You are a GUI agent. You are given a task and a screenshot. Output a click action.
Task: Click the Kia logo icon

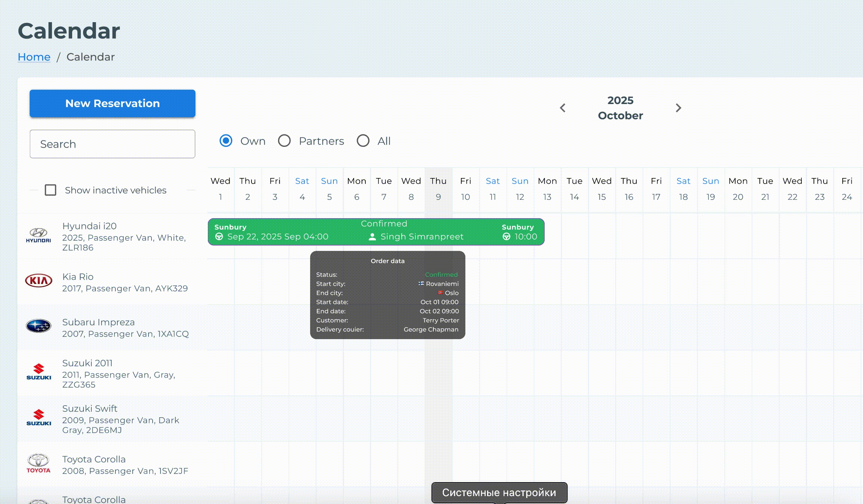coord(38,281)
